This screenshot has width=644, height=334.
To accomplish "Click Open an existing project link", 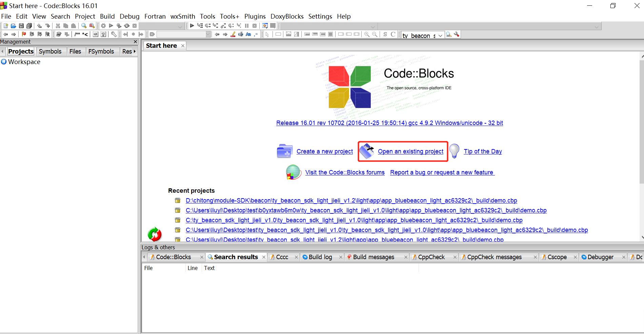I will [x=410, y=151].
